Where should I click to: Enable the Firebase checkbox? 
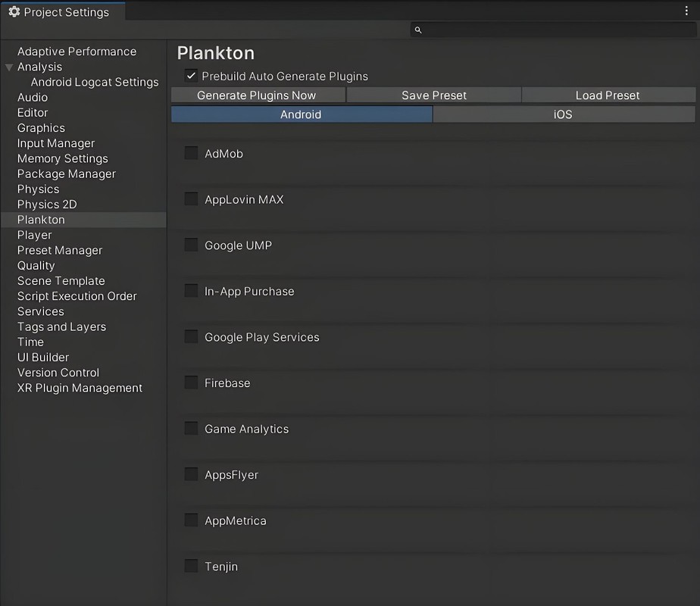pyautogui.click(x=191, y=383)
